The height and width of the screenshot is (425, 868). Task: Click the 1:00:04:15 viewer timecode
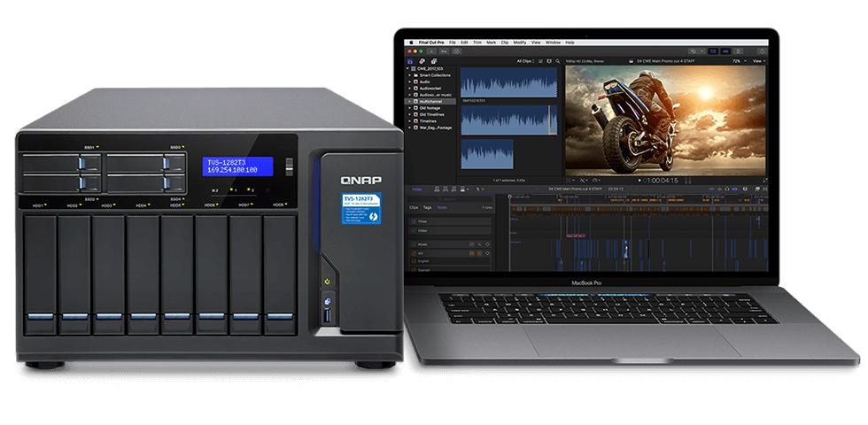click(661, 181)
